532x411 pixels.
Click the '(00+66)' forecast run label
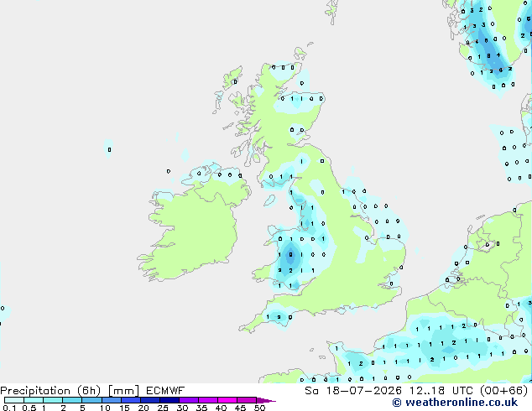[504, 391]
